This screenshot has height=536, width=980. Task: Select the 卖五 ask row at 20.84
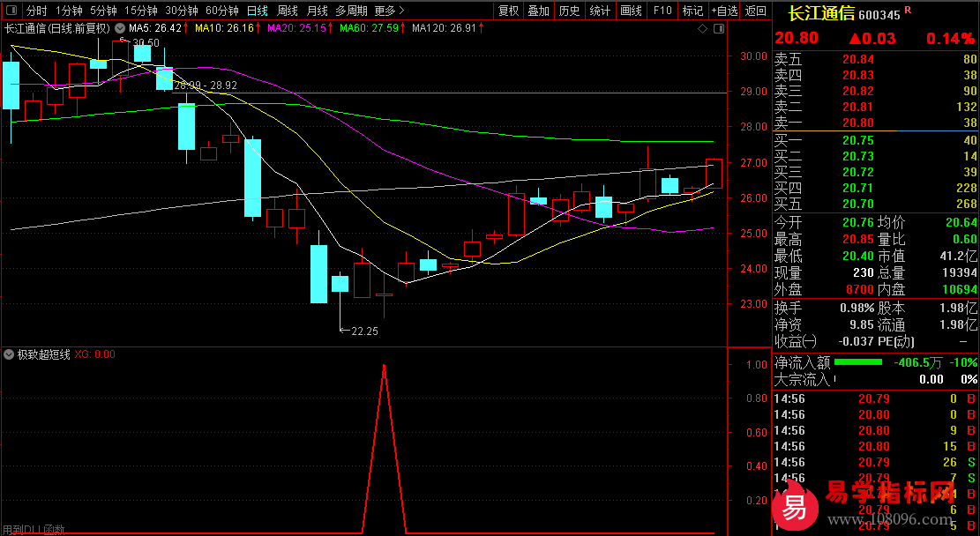876,59
